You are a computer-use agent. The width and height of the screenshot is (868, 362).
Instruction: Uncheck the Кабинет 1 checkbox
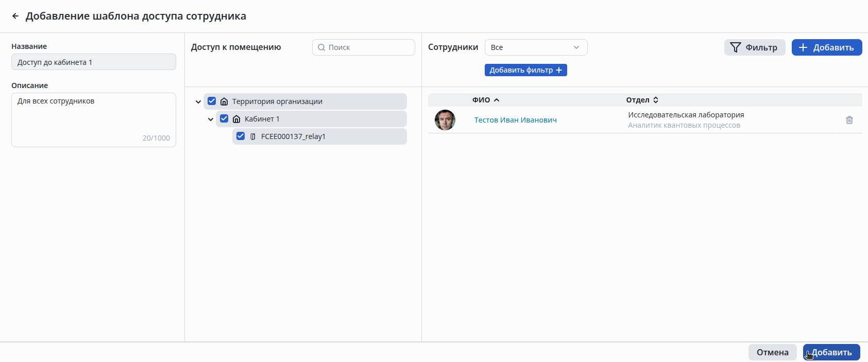click(224, 119)
